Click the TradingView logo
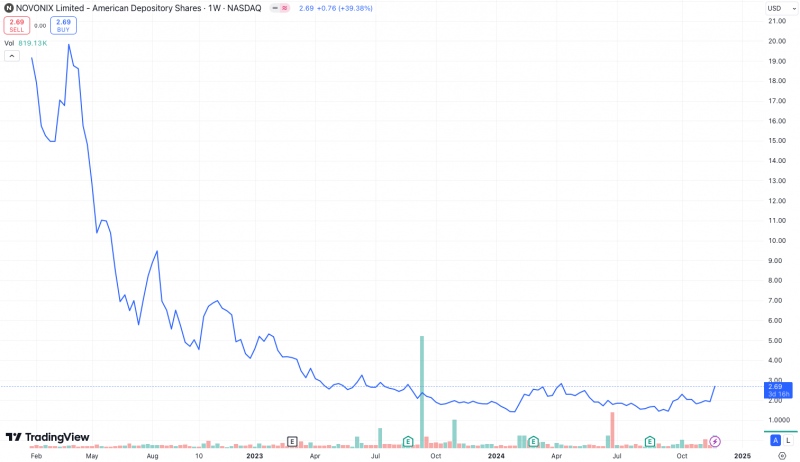 point(47,437)
